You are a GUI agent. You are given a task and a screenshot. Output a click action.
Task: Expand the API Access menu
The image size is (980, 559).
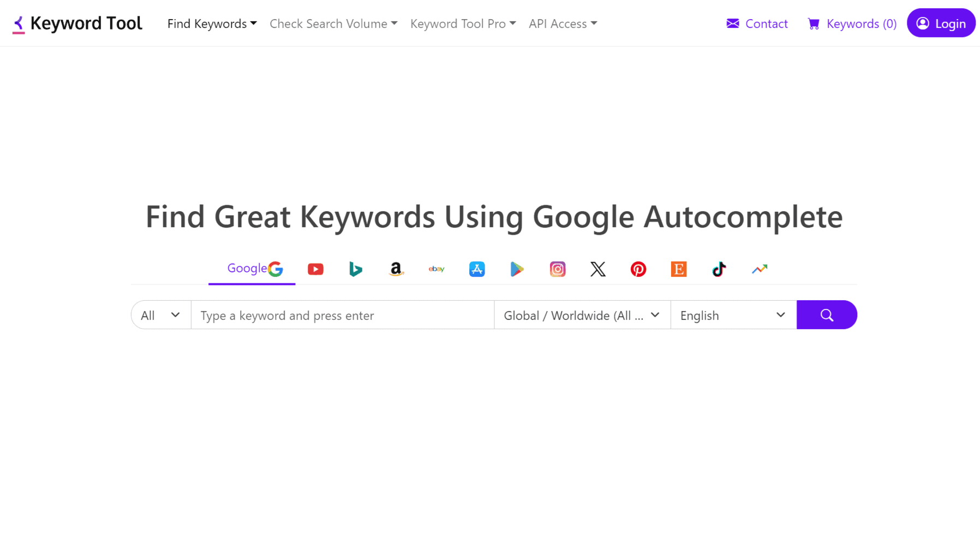pos(563,23)
